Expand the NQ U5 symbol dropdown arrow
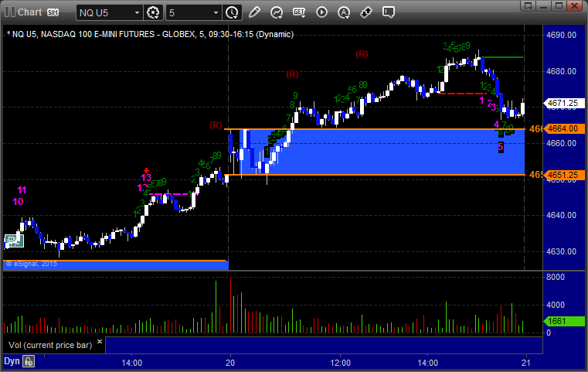588x372 pixels. pos(137,13)
